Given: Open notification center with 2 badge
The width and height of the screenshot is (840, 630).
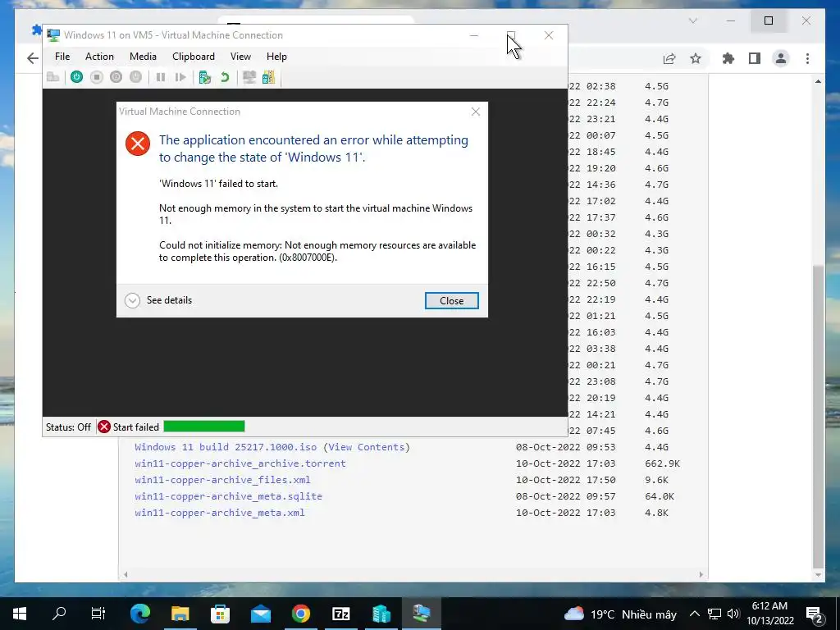Looking at the screenshot, I should click(x=815, y=614).
